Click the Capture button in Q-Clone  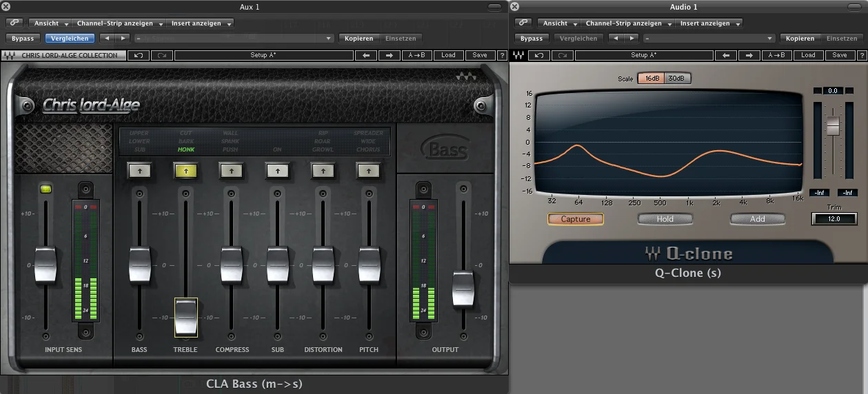click(x=576, y=219)
